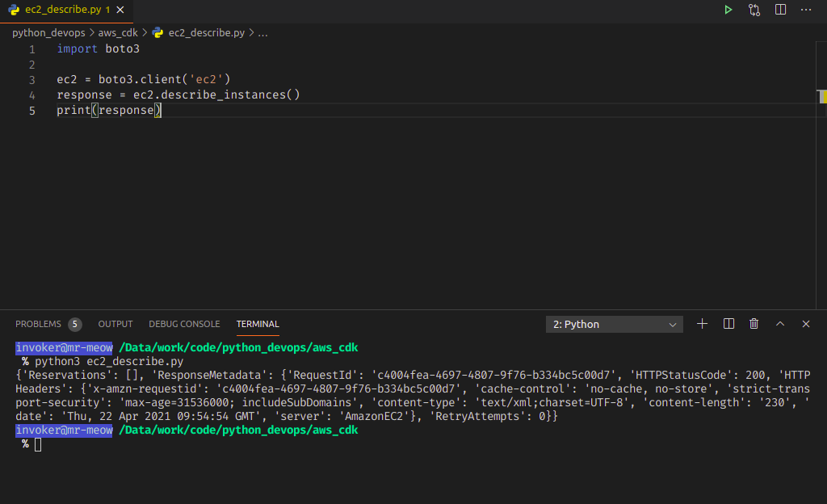Split the terminal pane

point(728,324)
